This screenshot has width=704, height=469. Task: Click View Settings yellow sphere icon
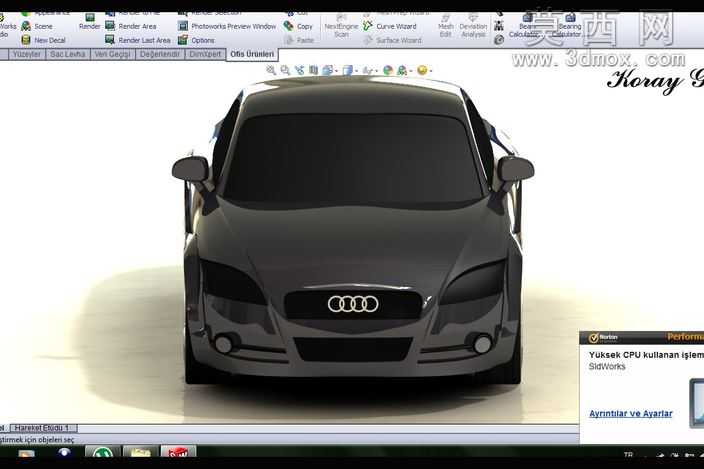tap(422, 70)
